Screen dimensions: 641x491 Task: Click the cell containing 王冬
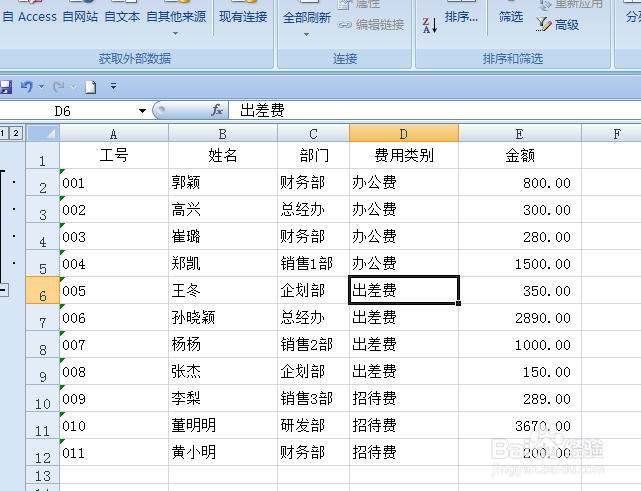tap(222, 290)
